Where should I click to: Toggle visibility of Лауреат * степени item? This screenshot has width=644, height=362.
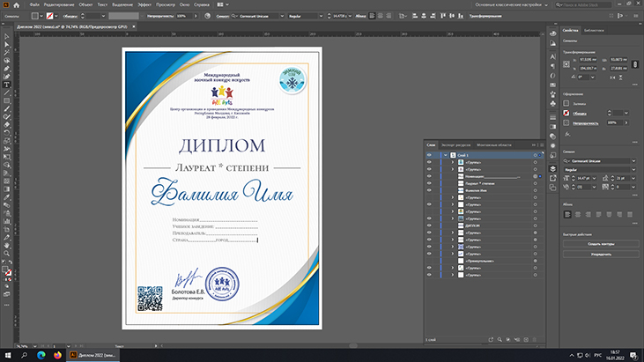coord(429,184)
